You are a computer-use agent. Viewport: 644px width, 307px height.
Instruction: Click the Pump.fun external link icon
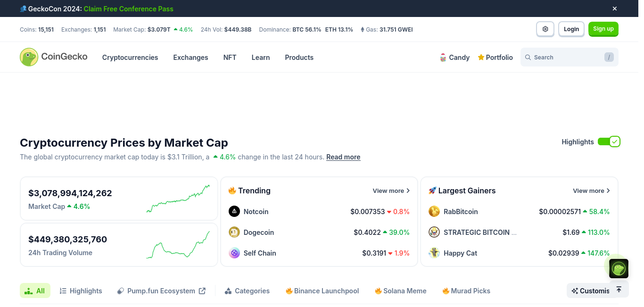(x=202, y=291)
